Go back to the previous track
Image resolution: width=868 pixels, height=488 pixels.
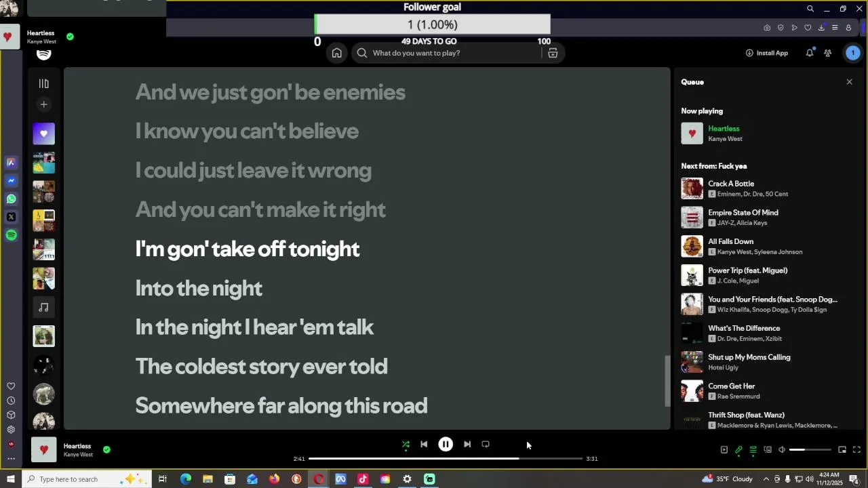[x=424, y=445]
